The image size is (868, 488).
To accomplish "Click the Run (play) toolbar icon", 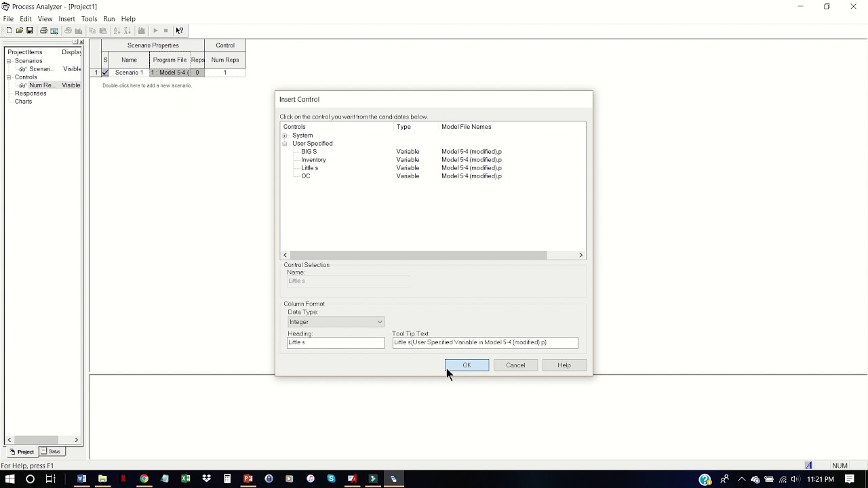I will [155, 30].
